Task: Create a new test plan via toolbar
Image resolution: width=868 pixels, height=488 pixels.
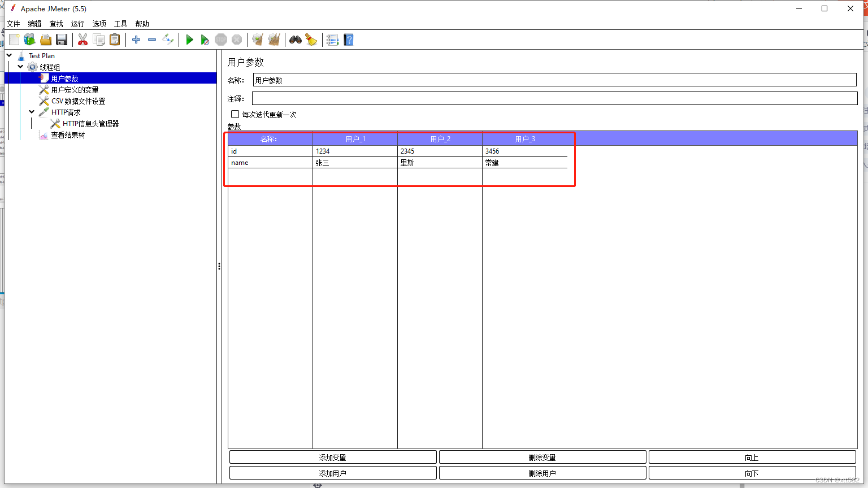Action: [14, 40]
